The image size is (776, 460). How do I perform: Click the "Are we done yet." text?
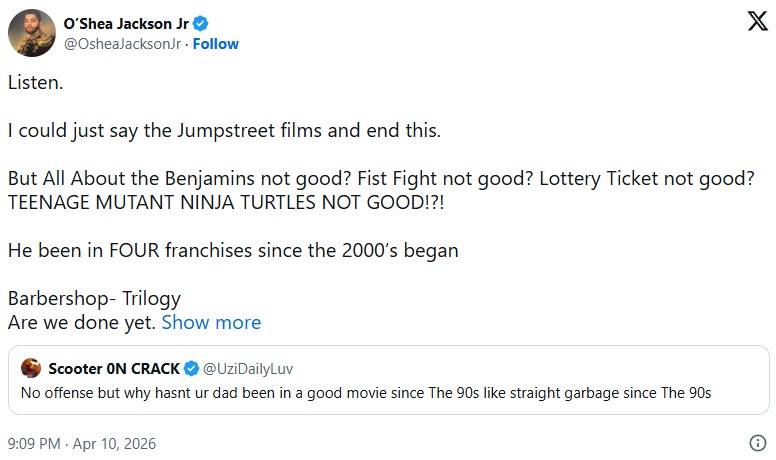tap(81, 322)
